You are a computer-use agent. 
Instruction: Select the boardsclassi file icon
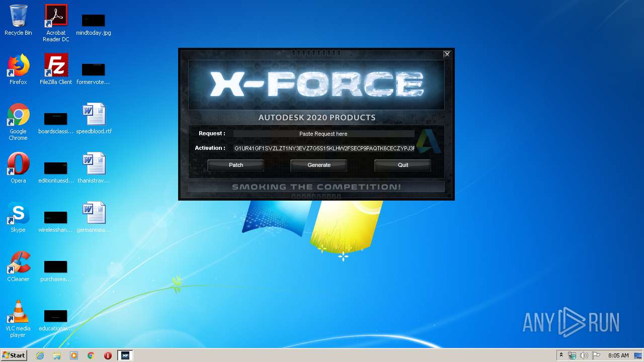(56, 123)
